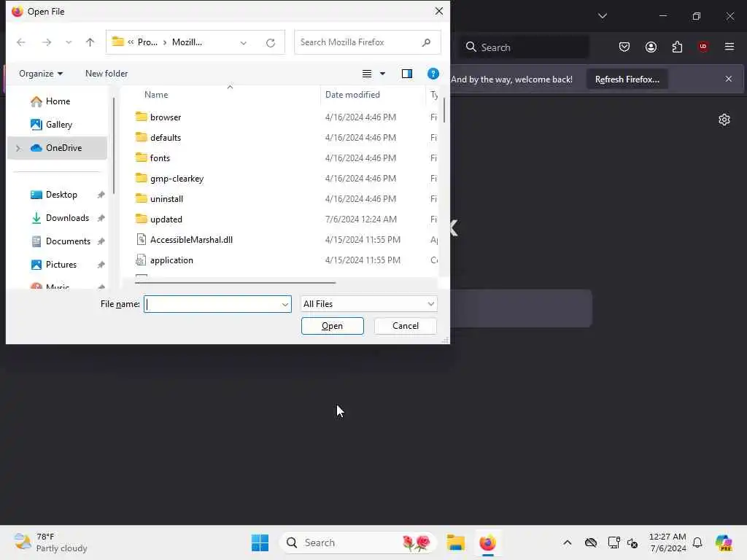Open weather widget showing 78°F
The width and height of the screenshot is (747, 560).
pos(50,542)
